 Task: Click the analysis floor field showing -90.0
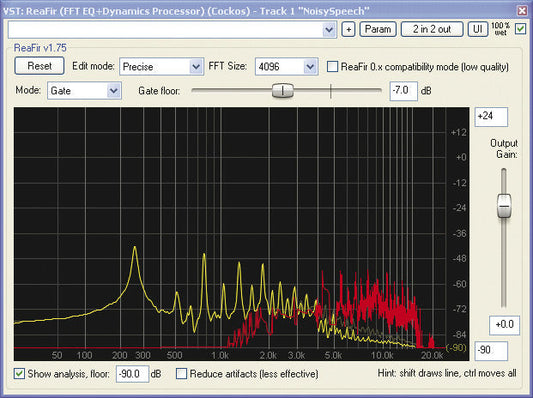pos(132,374)
